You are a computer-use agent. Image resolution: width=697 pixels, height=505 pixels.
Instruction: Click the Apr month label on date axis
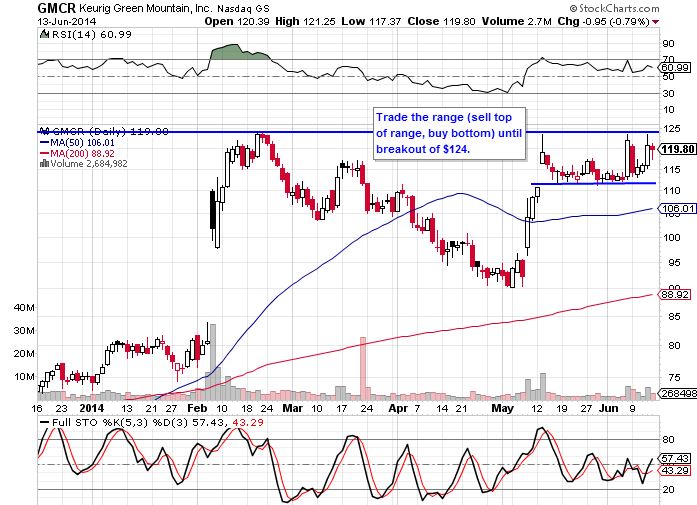(x=398, y=408)
